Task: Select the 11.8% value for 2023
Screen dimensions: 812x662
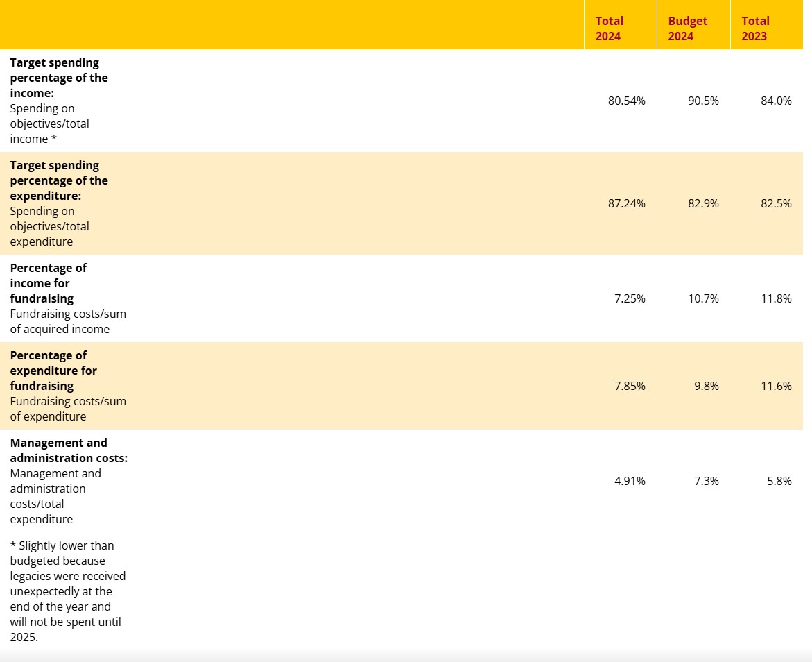Action: (776, 298)
